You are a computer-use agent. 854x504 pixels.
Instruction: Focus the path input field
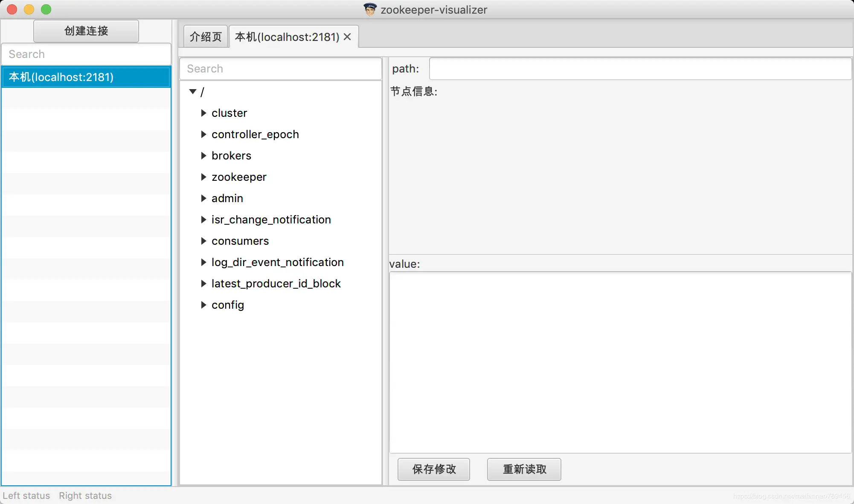tap(640, 69)
